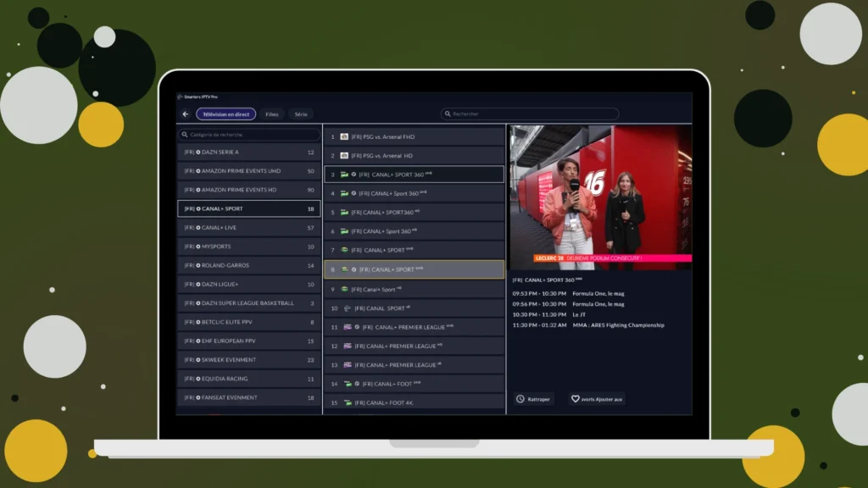Play channel 5 CANAL+ SPORT360

[414, 212]
